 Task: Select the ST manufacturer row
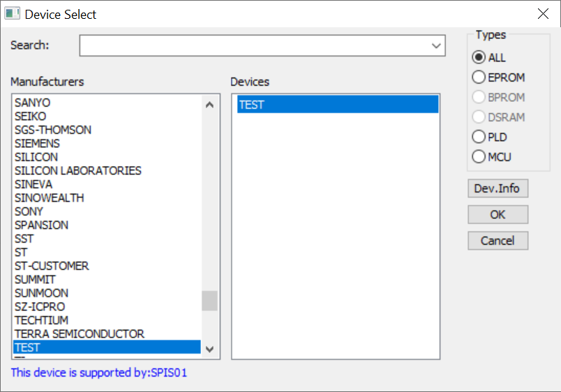(x=107, y=252)
